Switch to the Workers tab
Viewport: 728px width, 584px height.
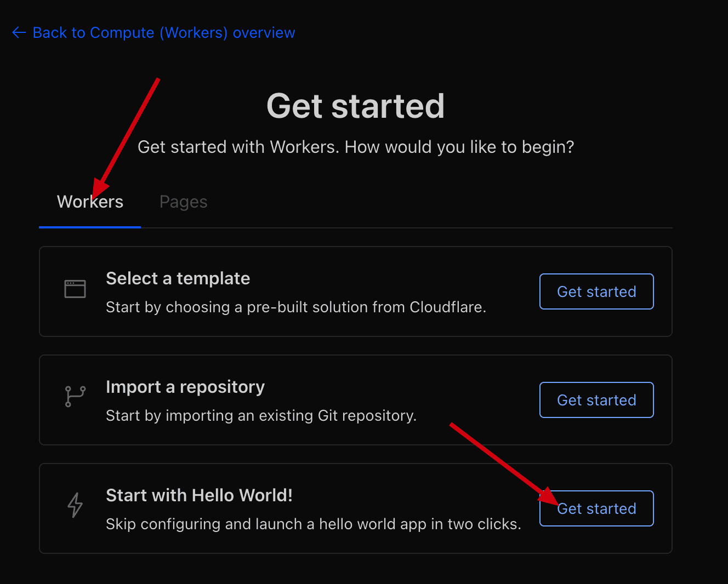coord(90,202)
